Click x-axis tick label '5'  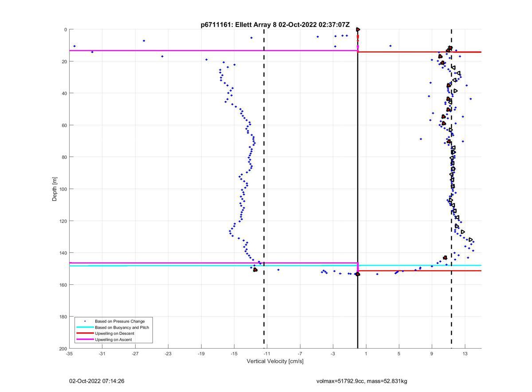pos(399,353)
